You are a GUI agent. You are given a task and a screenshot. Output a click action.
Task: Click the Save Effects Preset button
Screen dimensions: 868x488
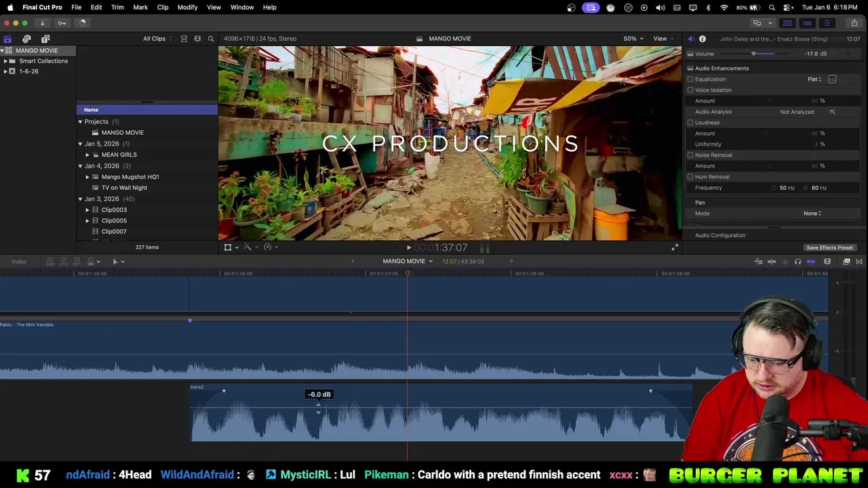829,247
